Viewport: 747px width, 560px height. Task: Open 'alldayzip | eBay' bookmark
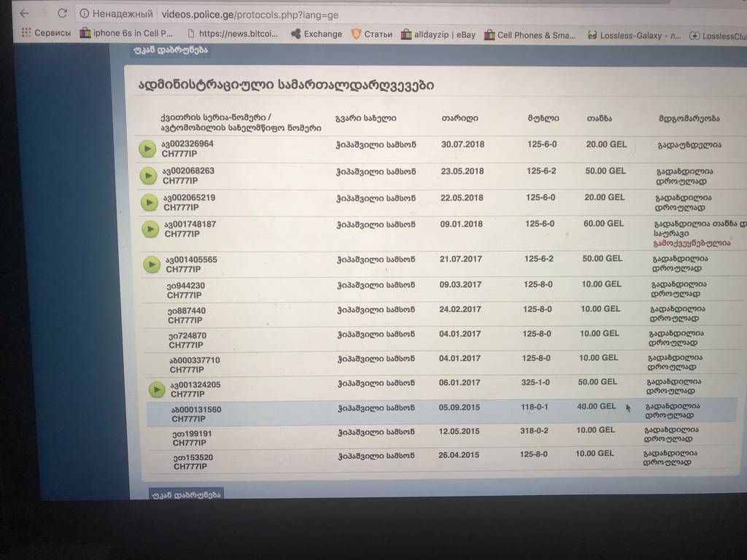point(438,35)
